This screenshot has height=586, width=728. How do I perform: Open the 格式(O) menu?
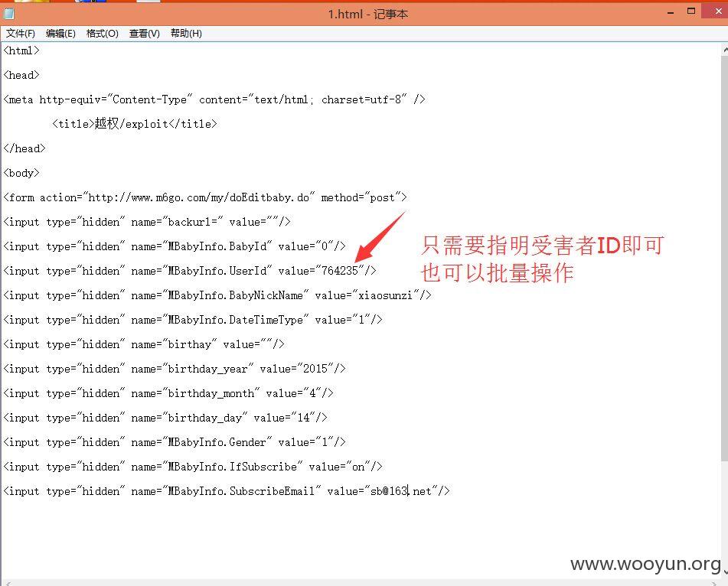point(102,34)
